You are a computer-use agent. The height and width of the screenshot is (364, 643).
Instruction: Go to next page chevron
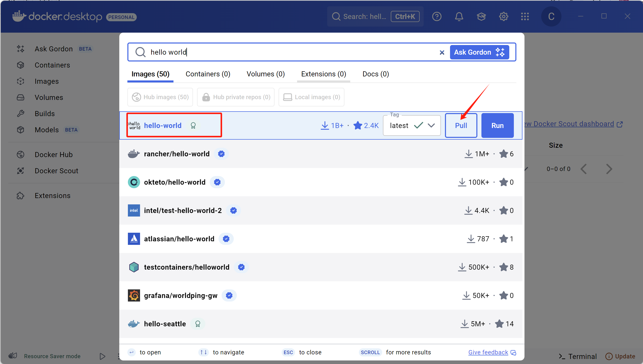point(609,169)
